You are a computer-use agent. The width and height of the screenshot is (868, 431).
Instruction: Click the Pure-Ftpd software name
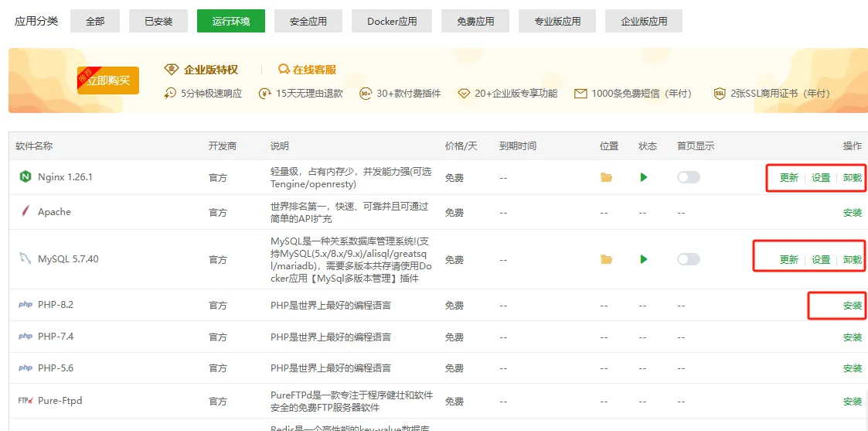click(60, 400)
